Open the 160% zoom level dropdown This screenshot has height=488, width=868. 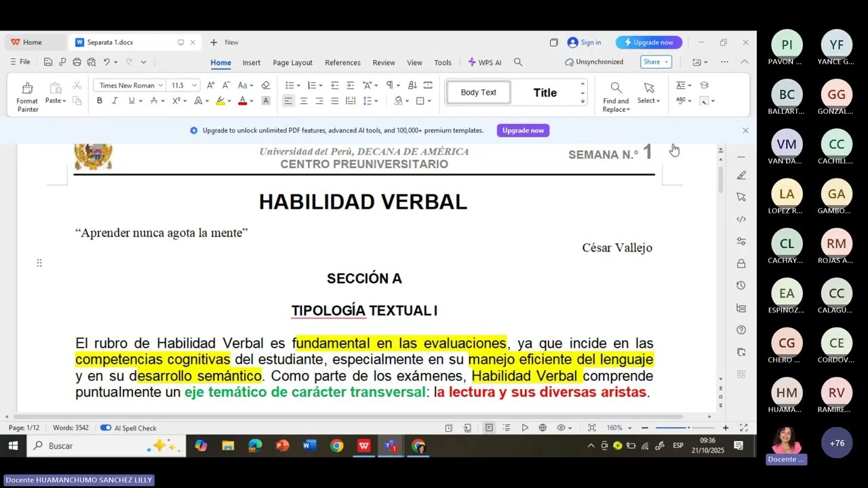630,428
